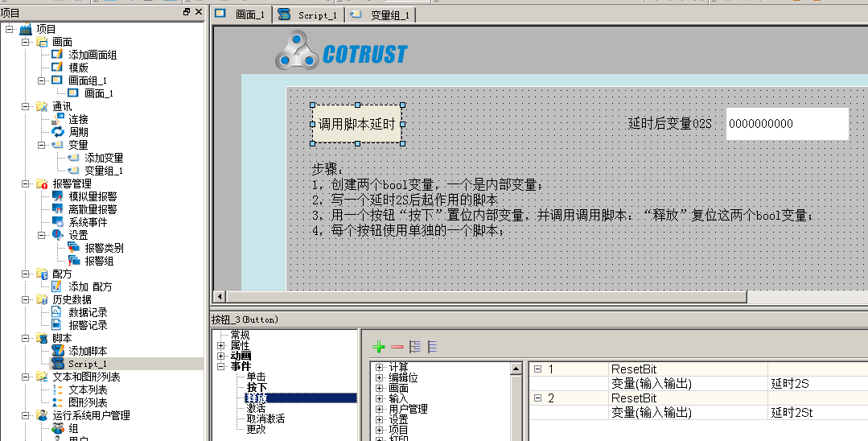Click the green plus add function icon

(x=379, y=347)
